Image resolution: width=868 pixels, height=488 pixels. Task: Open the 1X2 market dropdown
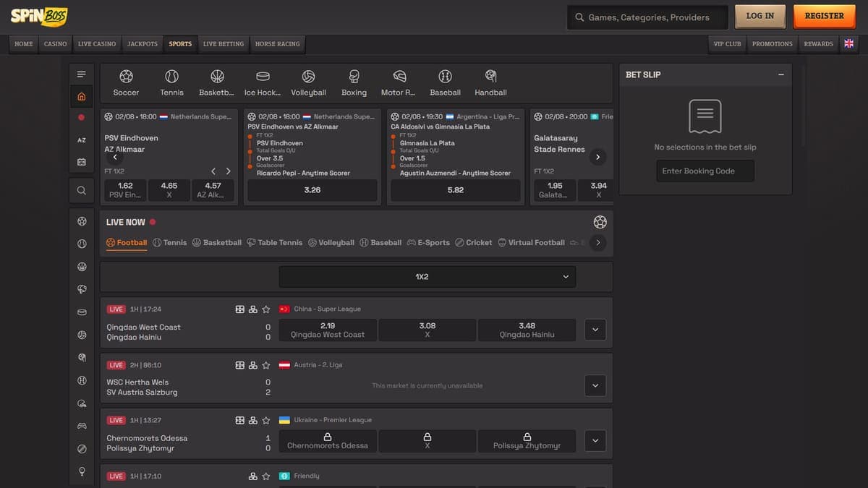click(427, 277)
